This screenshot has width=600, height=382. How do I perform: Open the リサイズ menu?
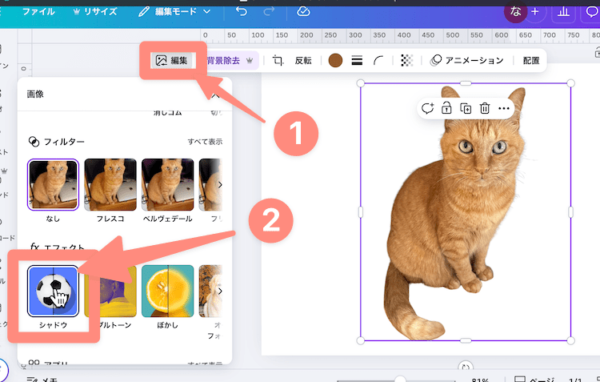pos(95,11)
